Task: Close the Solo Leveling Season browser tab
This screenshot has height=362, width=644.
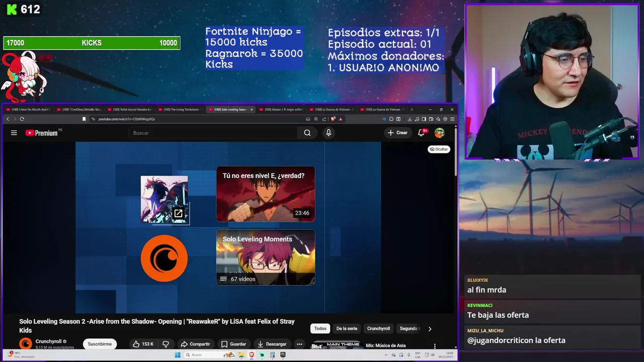Action: [252, 109]
